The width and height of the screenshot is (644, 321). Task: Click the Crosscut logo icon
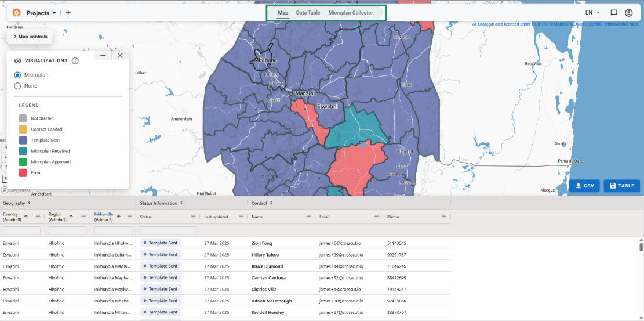pos(16,13)
